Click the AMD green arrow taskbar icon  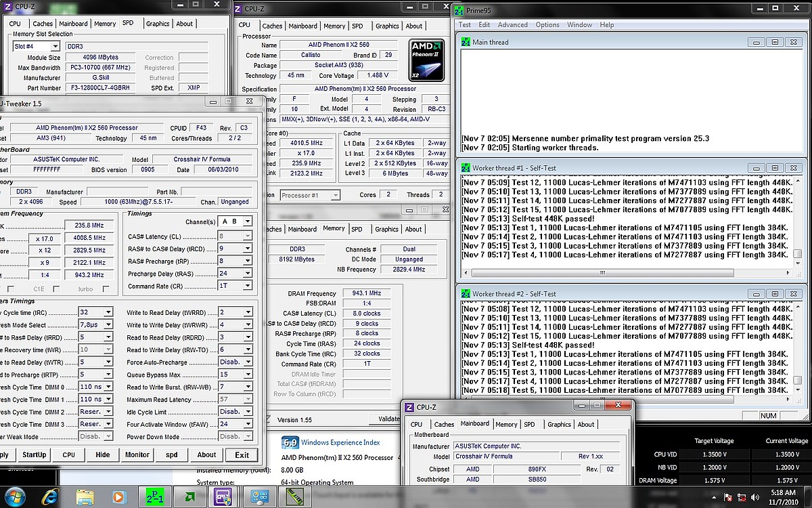(188, 498)
